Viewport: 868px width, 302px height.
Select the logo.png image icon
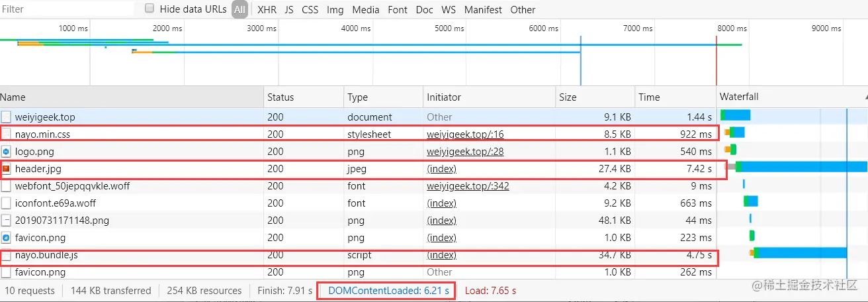pyautogui.click(x=6, y=151)
